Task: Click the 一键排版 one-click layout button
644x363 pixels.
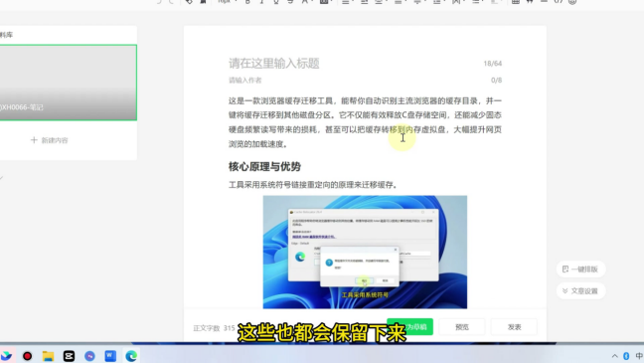Action: [x=580, y=269]
